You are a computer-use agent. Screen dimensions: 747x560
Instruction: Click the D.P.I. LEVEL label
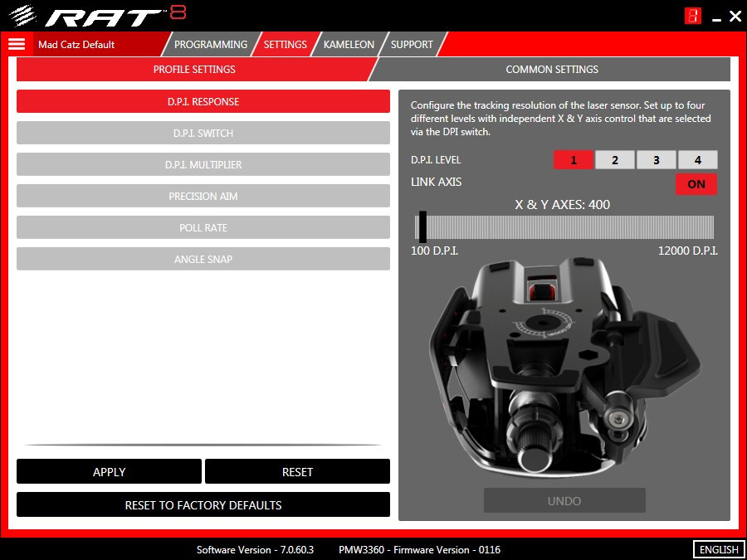[x=436, y=160]
